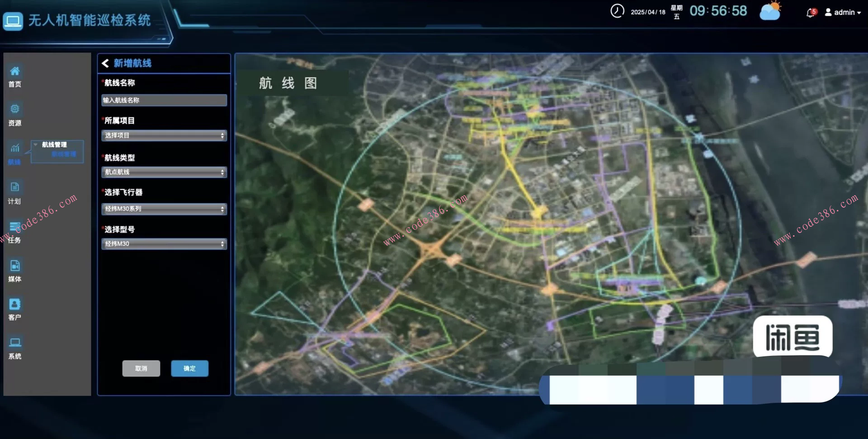Open the 系统 system settings section

[x=15, y=348]
